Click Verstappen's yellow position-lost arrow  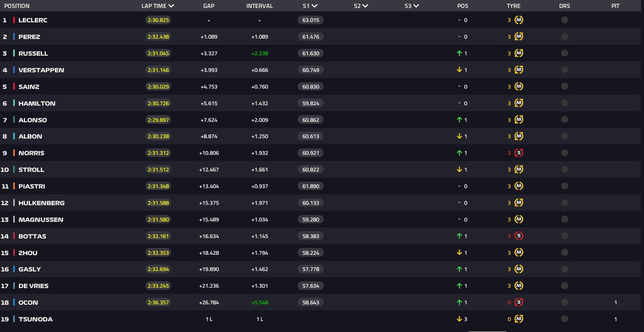tap(459, 70)
